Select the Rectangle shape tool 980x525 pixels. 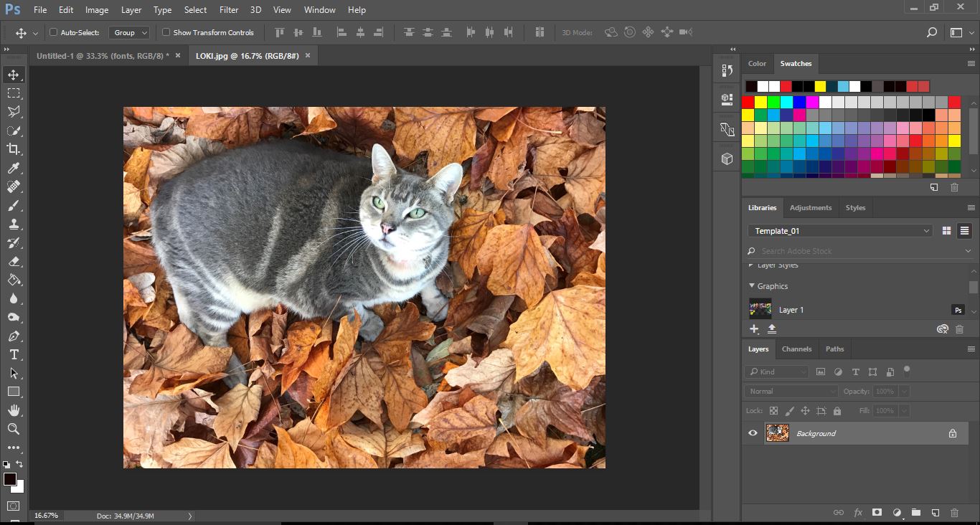point(14,392)
